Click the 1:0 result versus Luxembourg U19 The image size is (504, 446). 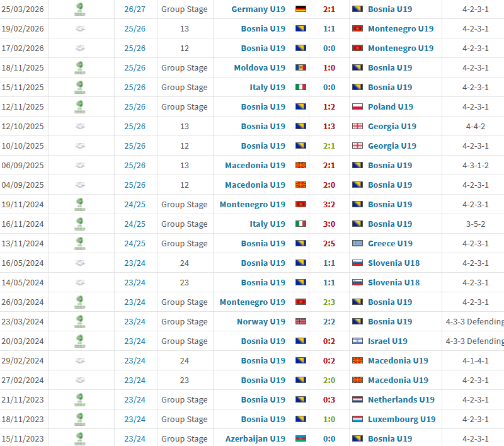[x=329, y=420]
